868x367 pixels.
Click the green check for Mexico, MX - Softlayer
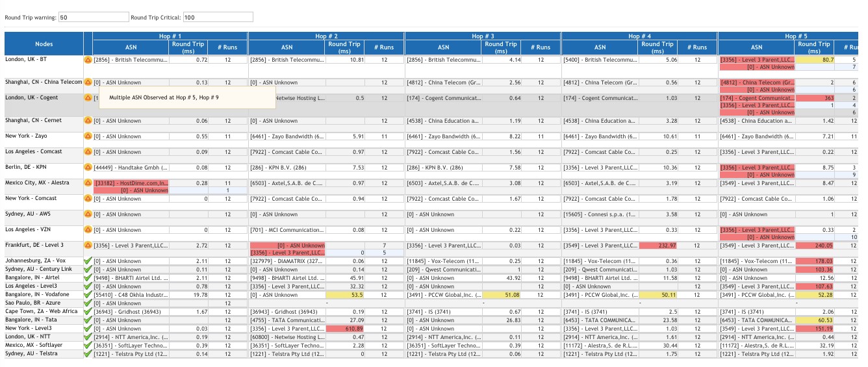click(88, 346)
